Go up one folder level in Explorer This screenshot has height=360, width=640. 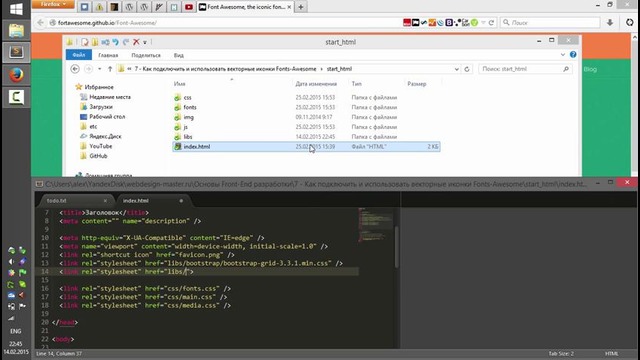(x=110, y=69)
